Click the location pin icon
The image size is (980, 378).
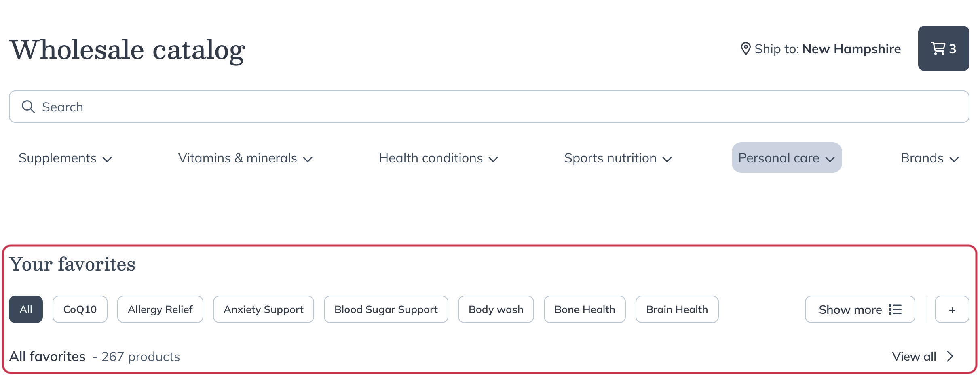pos(746,48)
